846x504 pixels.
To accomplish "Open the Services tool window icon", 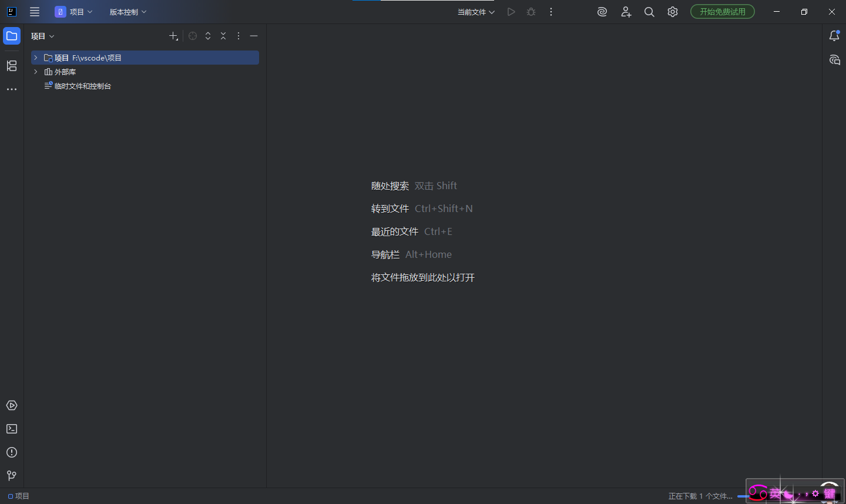I will coord(12,405).
